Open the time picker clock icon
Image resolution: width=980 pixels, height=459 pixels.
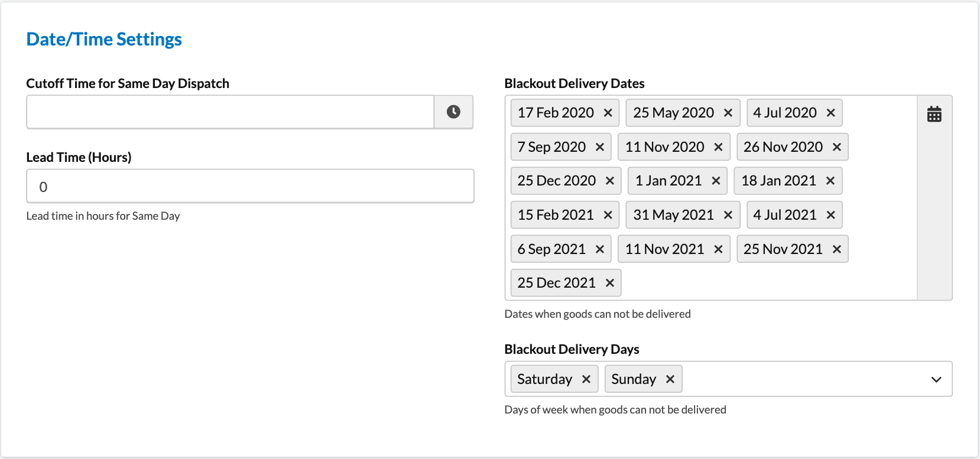[453, 112]
